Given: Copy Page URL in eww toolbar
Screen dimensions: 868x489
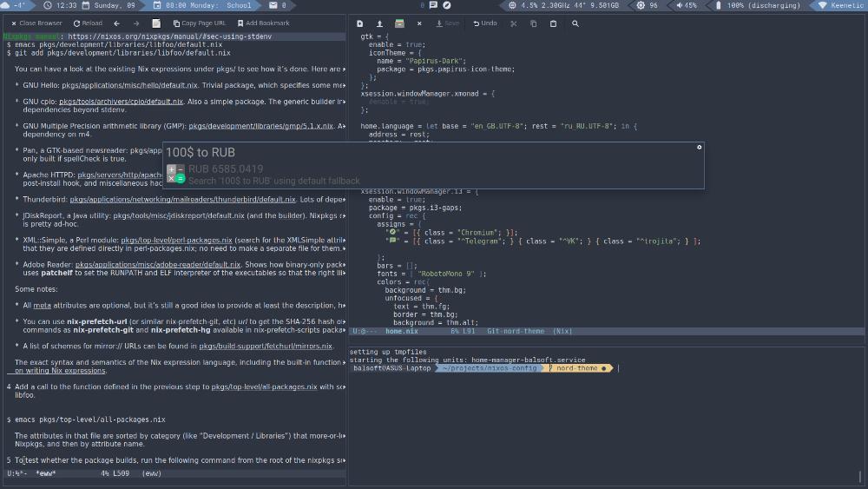Looking at the screenshot, I should (200, 23).
